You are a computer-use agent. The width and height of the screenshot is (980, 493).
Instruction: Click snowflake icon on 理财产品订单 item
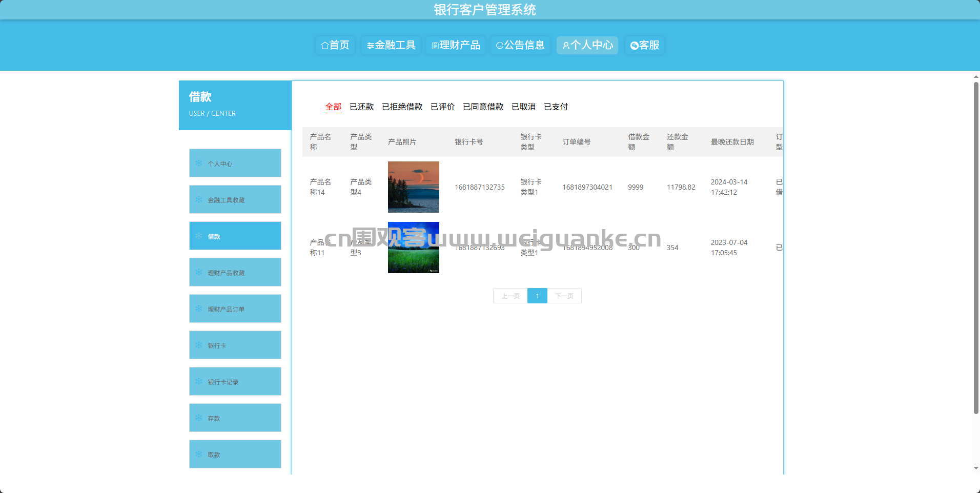[x=199, y=309]
